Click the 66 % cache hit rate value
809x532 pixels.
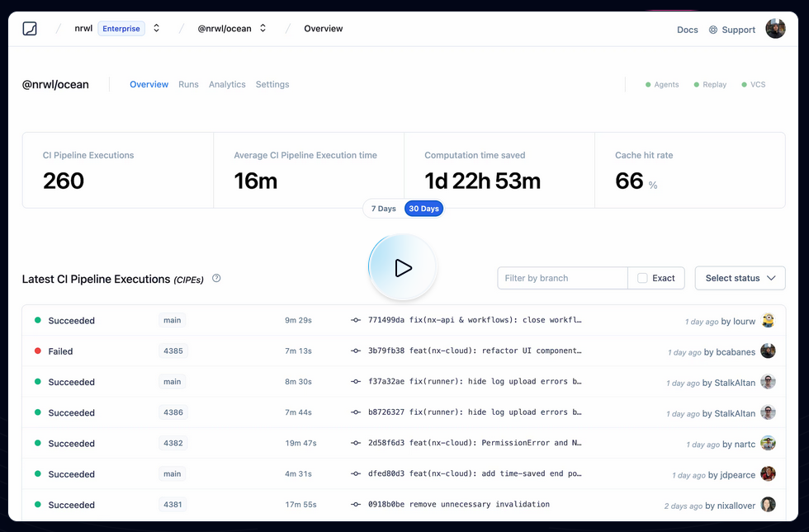point(636,181)
